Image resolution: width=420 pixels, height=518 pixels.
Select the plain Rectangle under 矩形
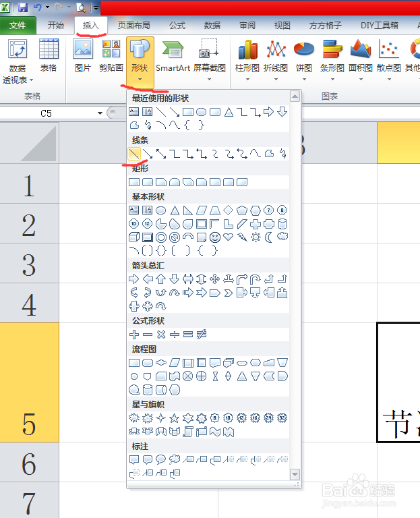point(134,182)
